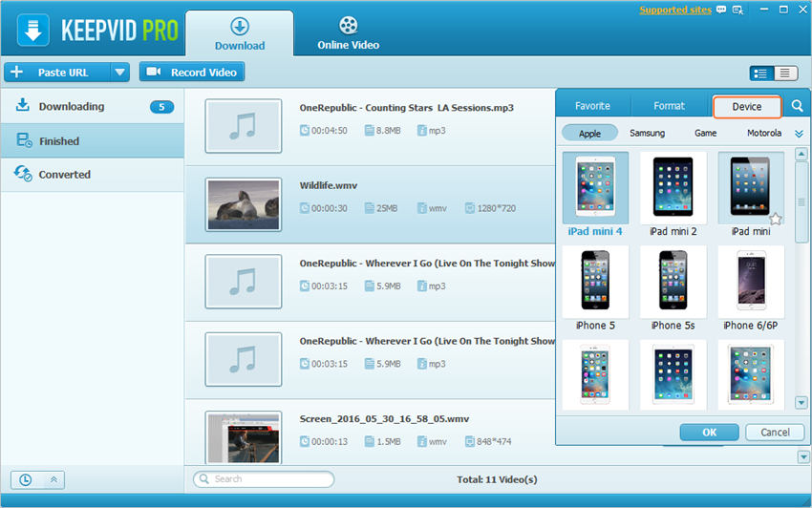Expand the Paste URL dropdown arrow
Image resolution: width=812 pixels, height=508 pixels.
coord(119,73)
